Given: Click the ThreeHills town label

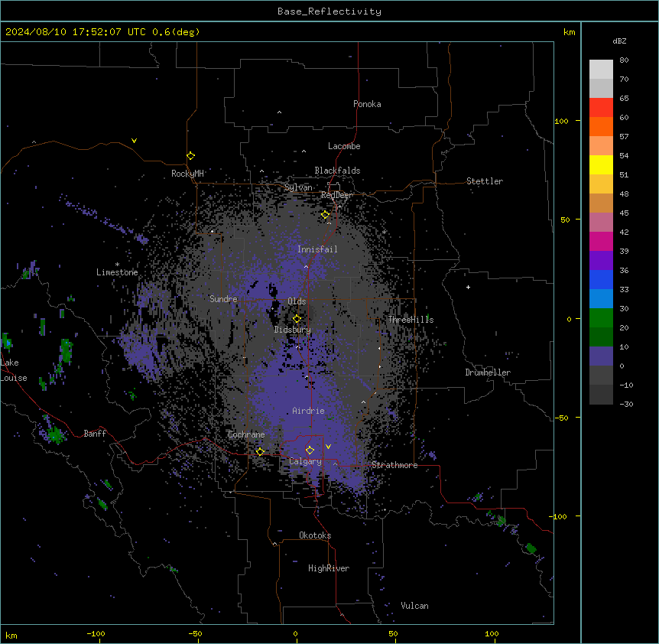Looking at the screenshot, I should [411, 320].
